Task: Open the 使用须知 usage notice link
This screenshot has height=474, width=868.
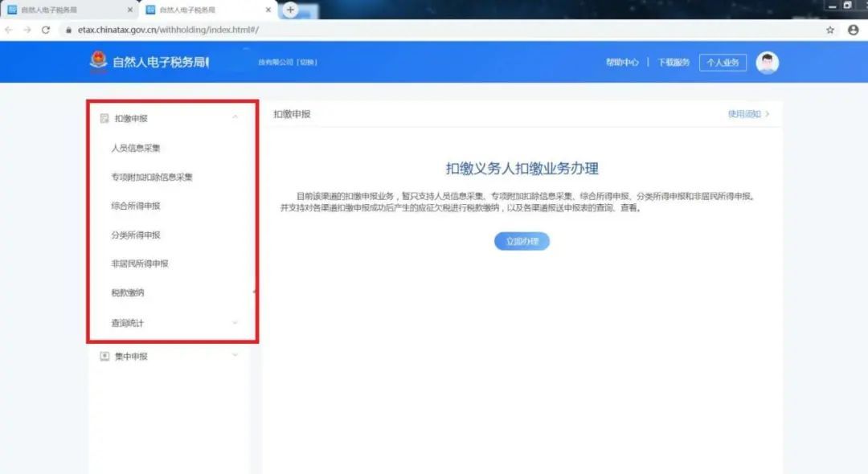Action: coord(744,114)
